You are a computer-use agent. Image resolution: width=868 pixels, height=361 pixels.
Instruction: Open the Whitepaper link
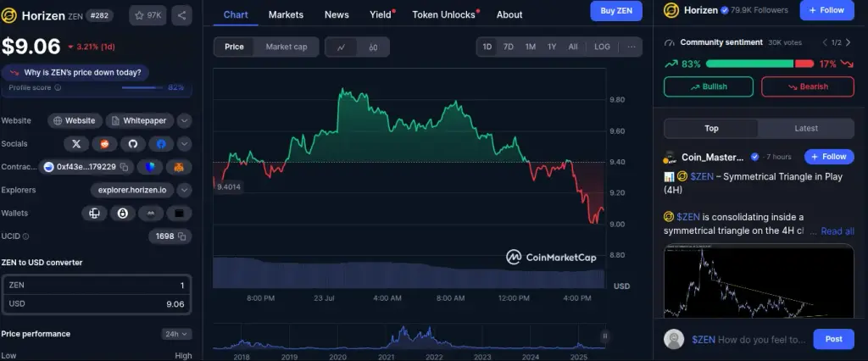140,120
